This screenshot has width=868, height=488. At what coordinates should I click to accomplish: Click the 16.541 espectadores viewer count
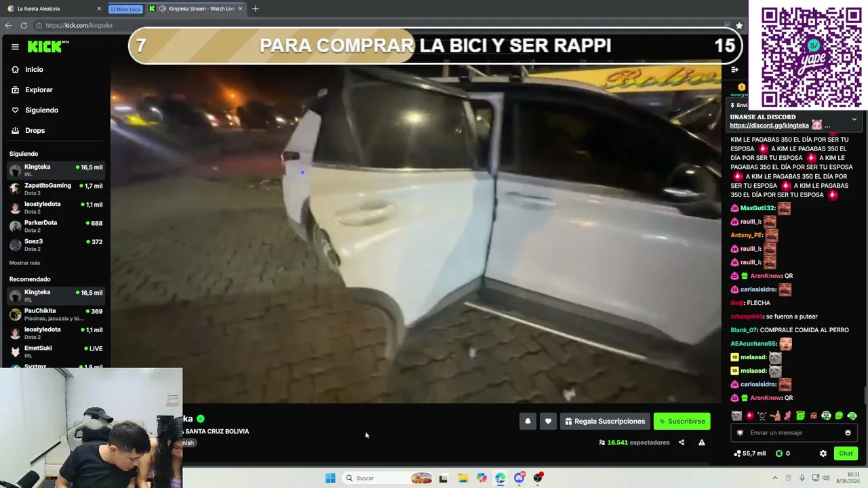point(634,443)
